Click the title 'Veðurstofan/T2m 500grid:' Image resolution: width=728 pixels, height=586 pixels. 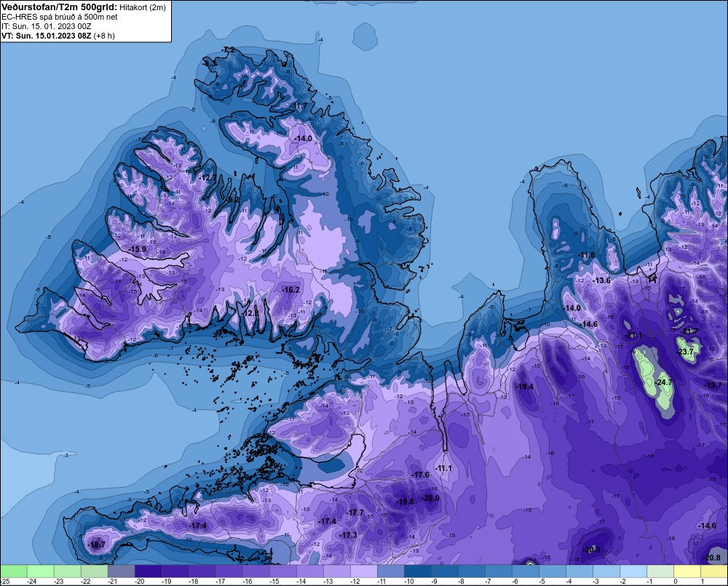click(60, 7)
